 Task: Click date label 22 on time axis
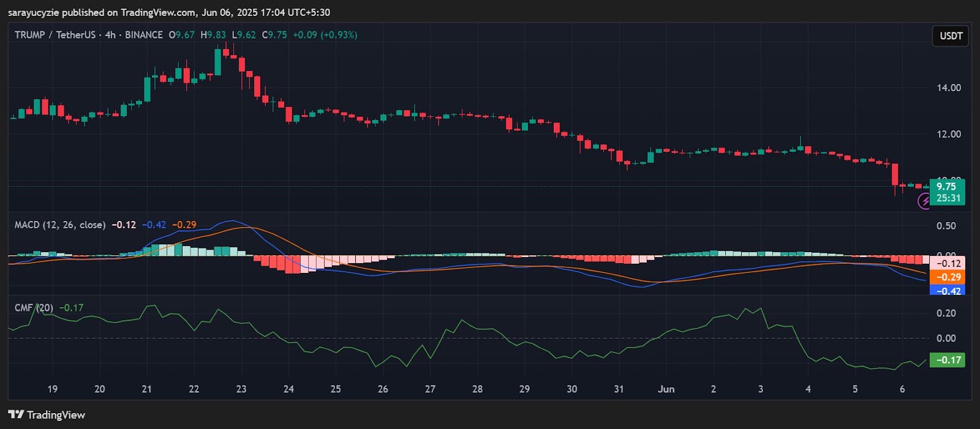(x=194, y=389)
